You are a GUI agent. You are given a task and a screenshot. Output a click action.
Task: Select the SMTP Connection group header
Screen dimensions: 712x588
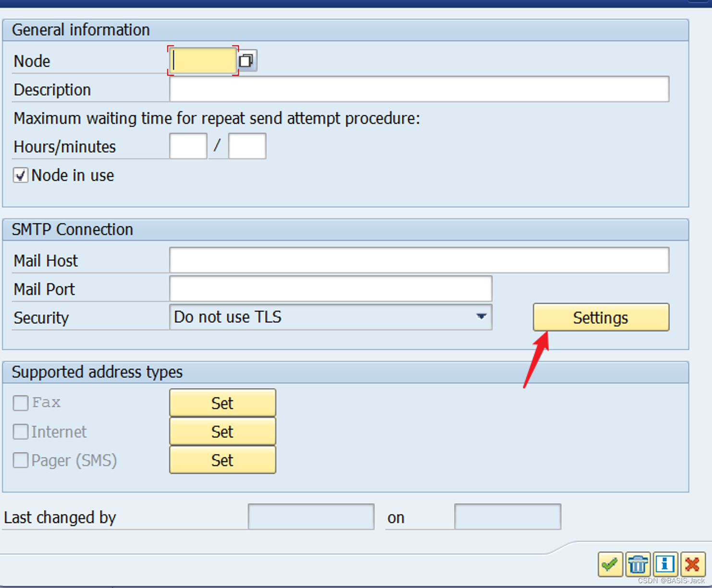coord(345,230)
